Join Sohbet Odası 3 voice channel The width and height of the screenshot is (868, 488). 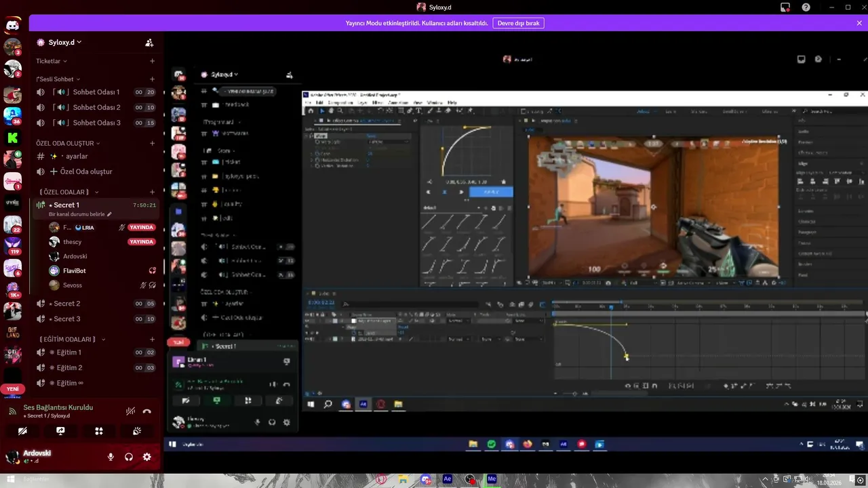click(96, 123)
